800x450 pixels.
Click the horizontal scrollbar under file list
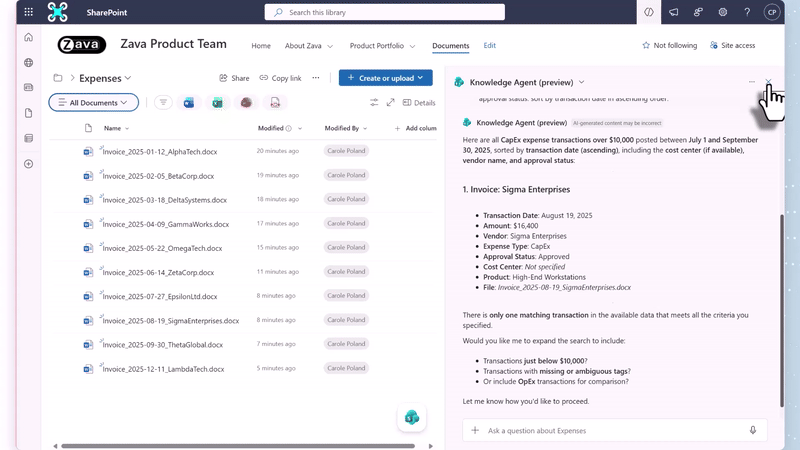coord(238,446)
